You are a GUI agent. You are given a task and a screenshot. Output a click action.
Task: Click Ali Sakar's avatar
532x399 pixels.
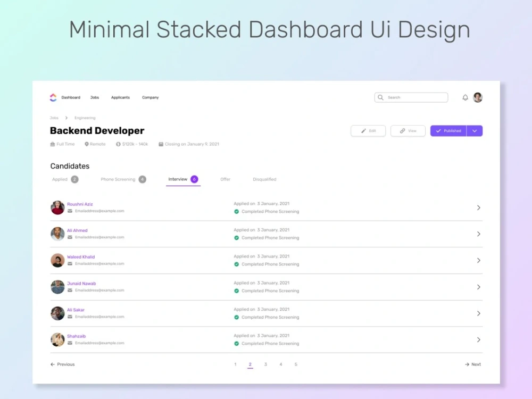57,313
